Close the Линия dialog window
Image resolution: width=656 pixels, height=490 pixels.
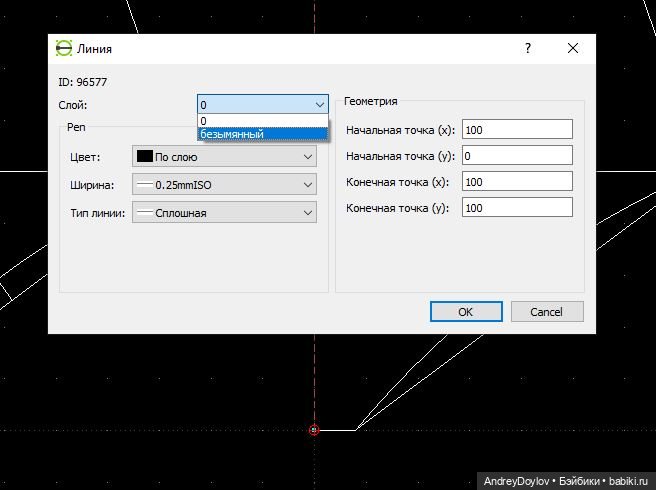(x=573, y=48)
